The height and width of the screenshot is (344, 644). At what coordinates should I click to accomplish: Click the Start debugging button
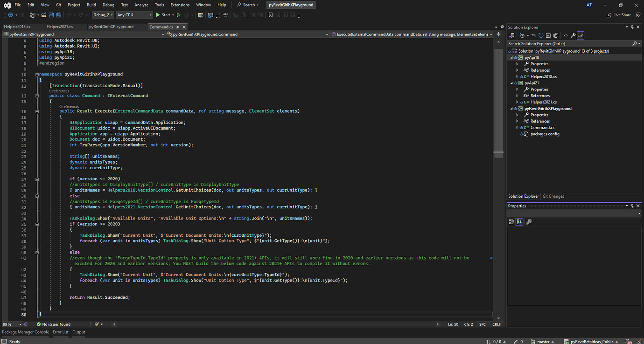[163, 15]
